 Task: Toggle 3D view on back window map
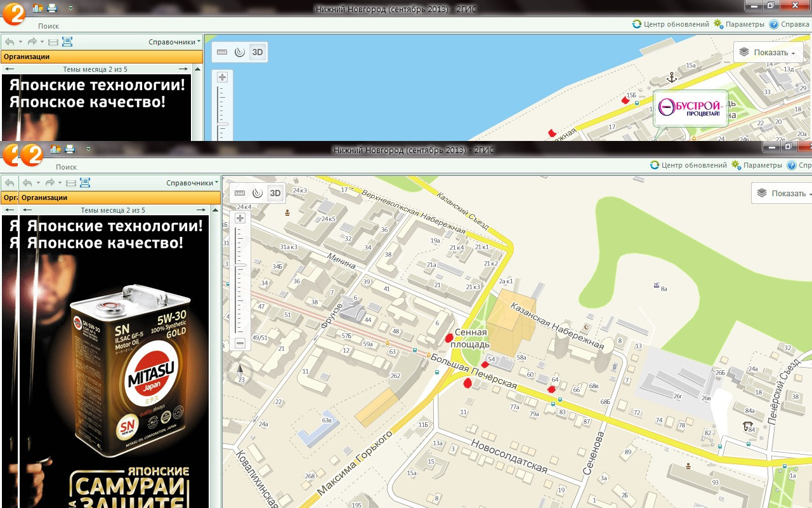257,52
